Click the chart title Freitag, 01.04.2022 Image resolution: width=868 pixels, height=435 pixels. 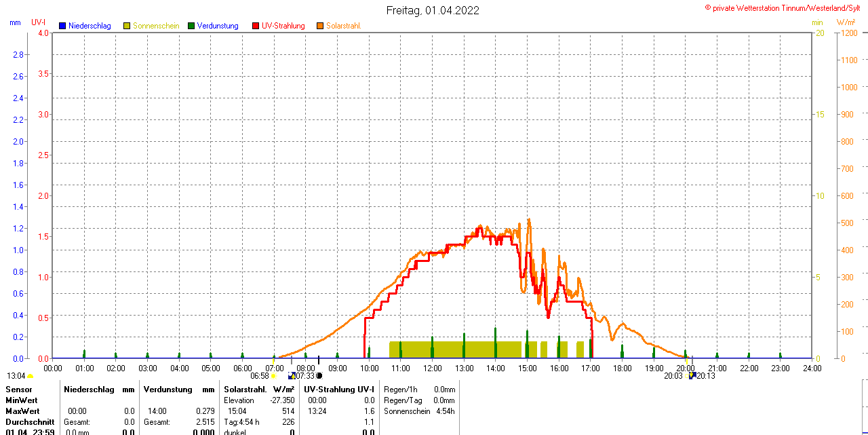[x=433, y=10]
